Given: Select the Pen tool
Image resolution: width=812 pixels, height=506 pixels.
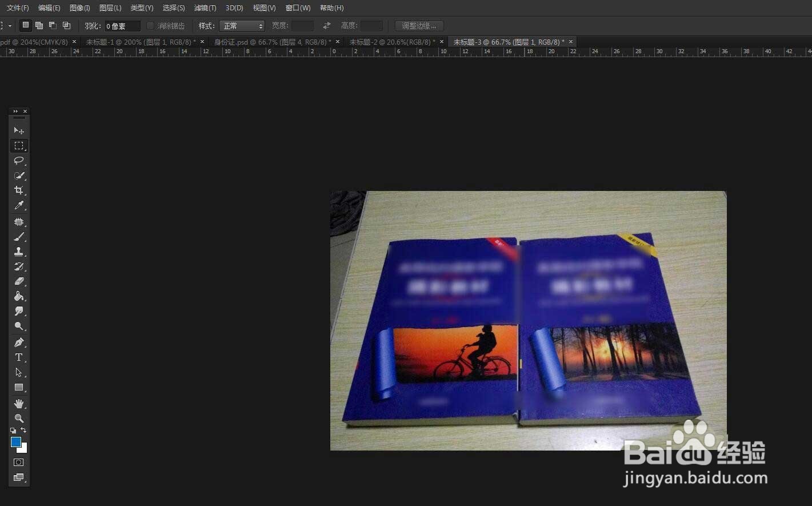Looking at the screenshot, I should 19,342.
